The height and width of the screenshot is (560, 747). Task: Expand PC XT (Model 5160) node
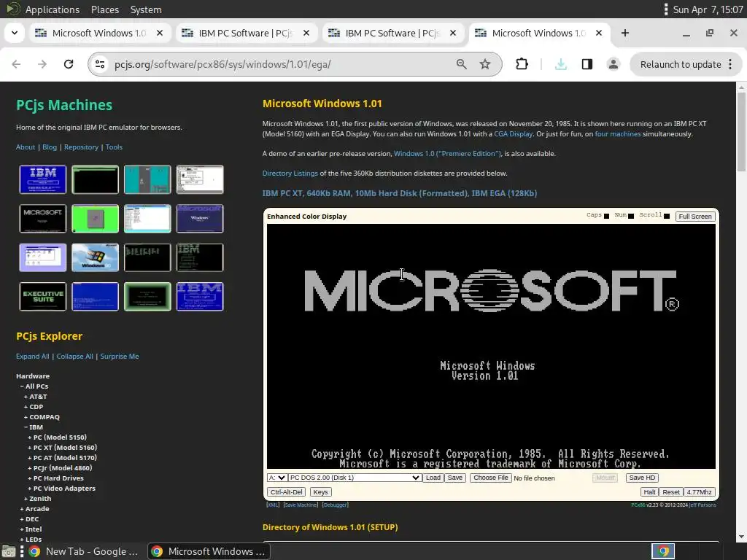pos(63,448)
